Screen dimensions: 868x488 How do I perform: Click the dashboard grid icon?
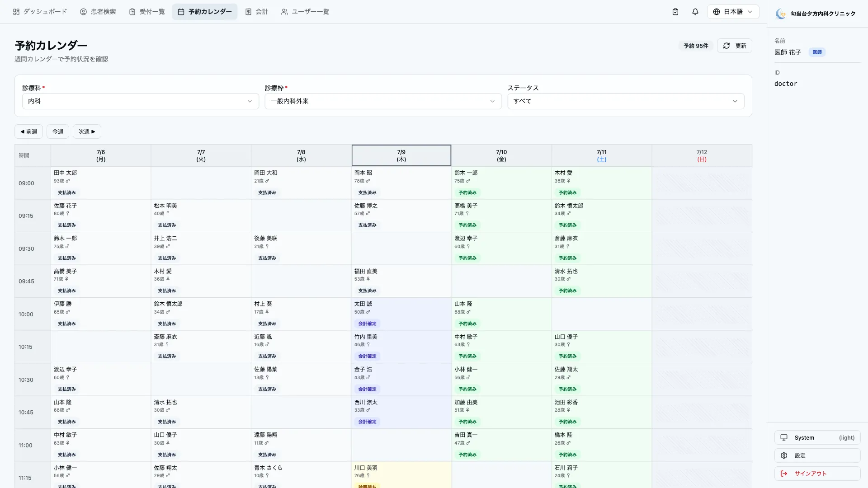coord(16,12)
